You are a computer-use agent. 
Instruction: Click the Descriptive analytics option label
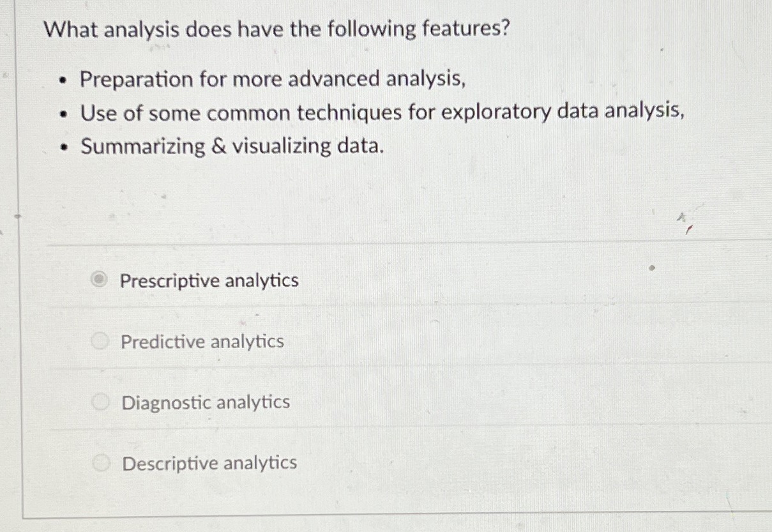pyautogui.click(x=210, y=462)
